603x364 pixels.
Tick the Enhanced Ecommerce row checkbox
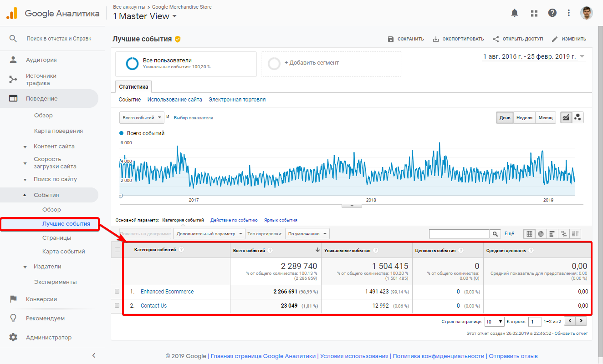pyautogui.click(x=117, y=292)
